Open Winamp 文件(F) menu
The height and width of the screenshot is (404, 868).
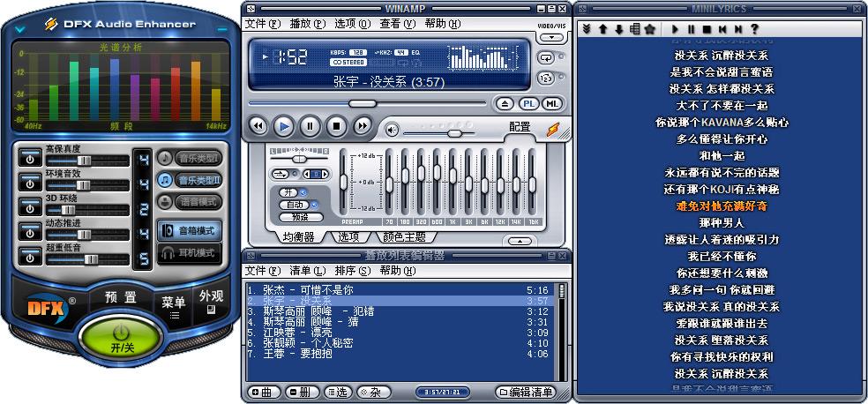coord(263,24)
